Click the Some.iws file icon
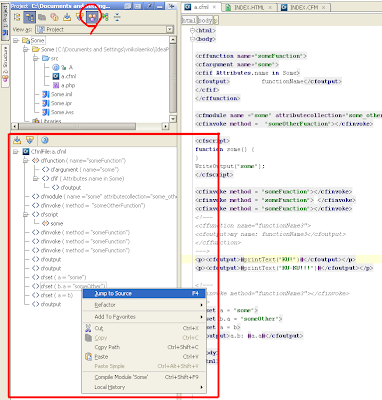 point(46,112)
